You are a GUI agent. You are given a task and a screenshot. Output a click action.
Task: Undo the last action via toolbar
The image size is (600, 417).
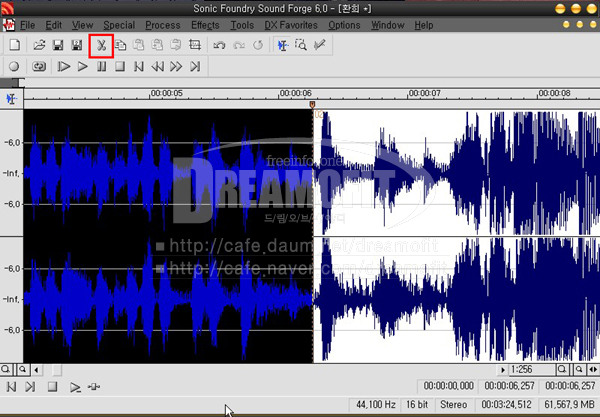[219, 45]
